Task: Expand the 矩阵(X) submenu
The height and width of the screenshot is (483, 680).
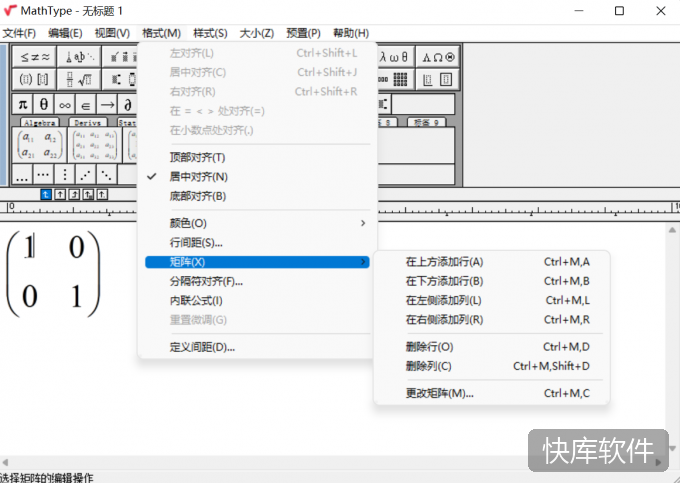Action: coord(257,262)
